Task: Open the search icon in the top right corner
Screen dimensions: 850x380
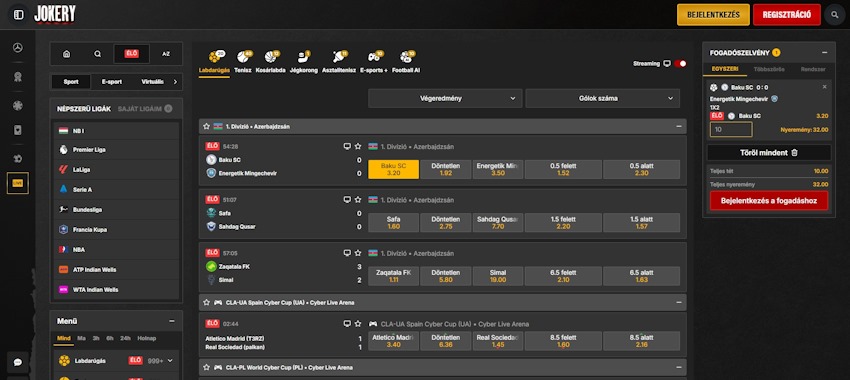Action: 834,15
